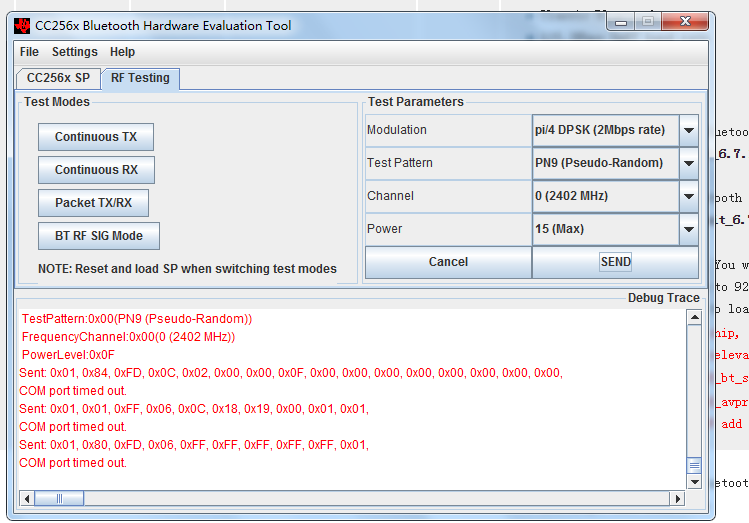Click the 'PowerLevel:0x0F' trace line
Image resolution: width=749 pixels, height=523 pixels.
tap(68, 355)
